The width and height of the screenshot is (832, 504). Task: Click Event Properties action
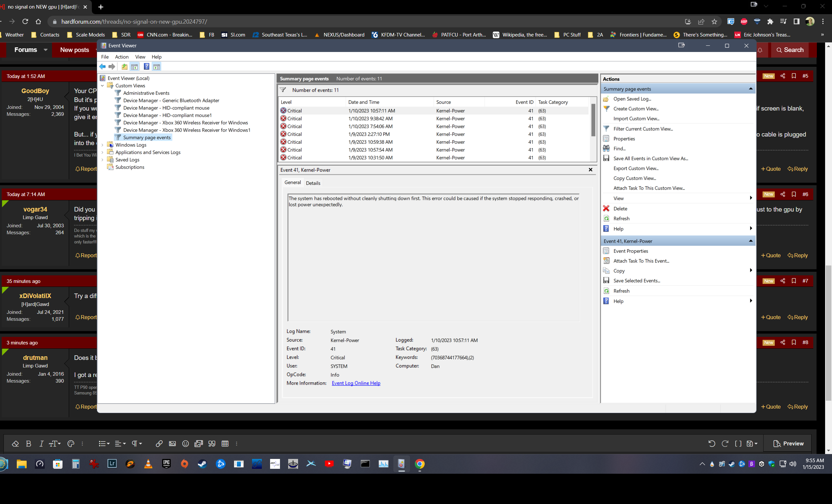(x=630, y=251)
